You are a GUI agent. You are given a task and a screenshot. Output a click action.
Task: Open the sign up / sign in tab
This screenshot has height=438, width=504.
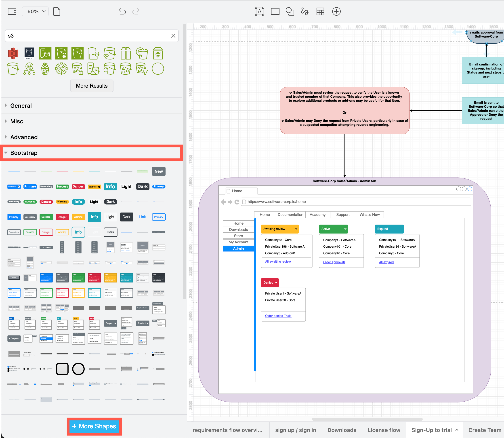[x=296, y=430]
